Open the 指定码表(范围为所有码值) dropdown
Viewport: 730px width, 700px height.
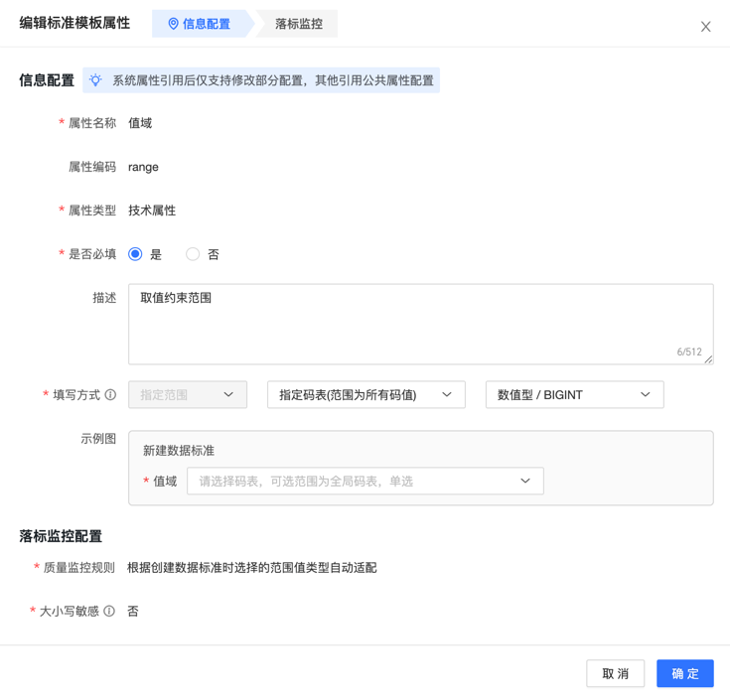(365, 395)
